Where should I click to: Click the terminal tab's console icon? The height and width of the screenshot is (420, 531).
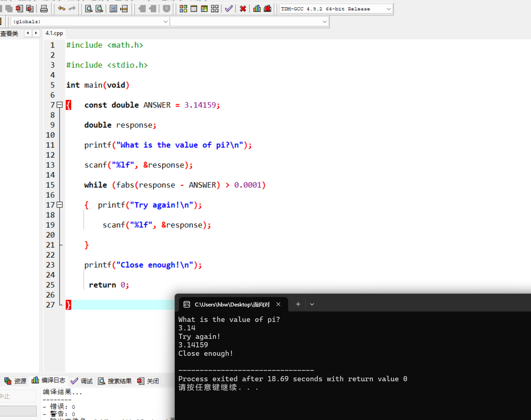click(187, 304)
